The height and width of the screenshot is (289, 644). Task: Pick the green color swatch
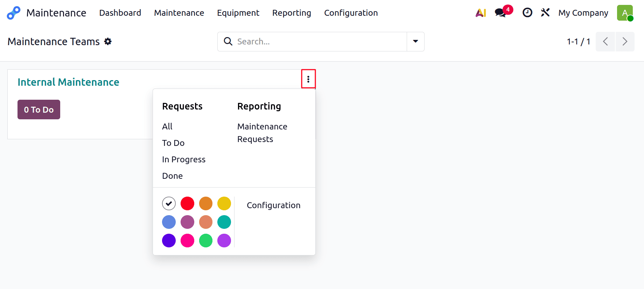click(x=206, y=240)
